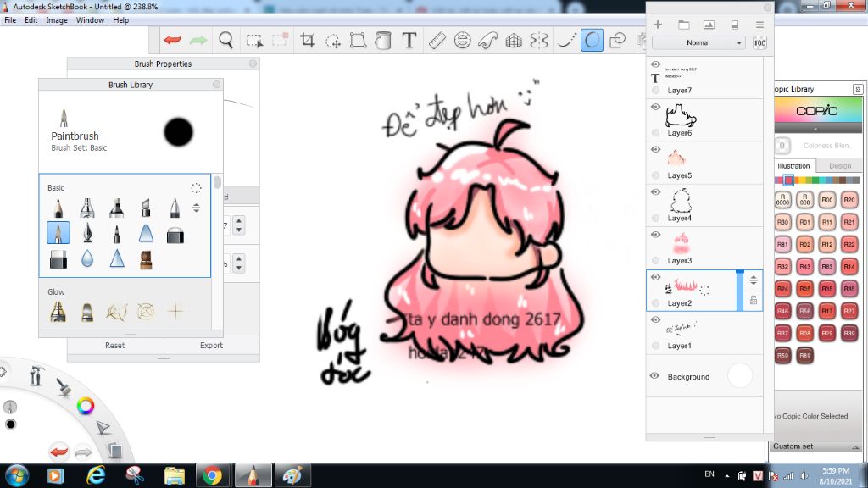Click upper stepper in Brush Properties
Viewport: 868px width, 488px height.
pos(238,225)
